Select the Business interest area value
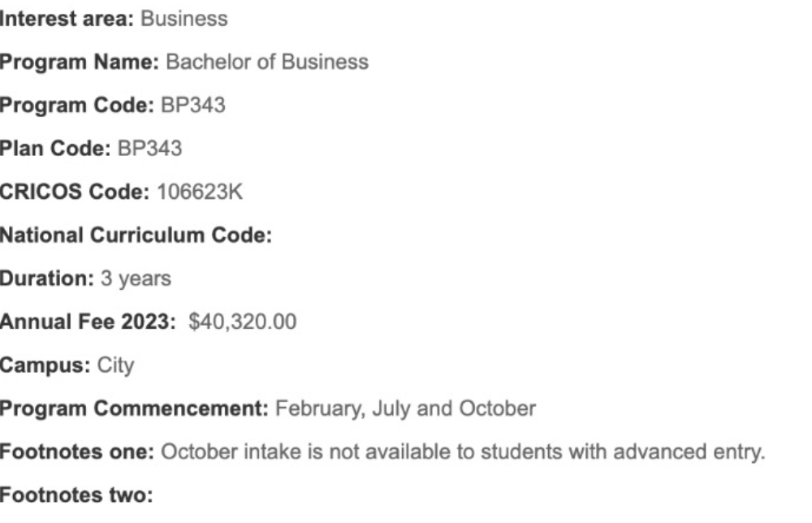 184,19
